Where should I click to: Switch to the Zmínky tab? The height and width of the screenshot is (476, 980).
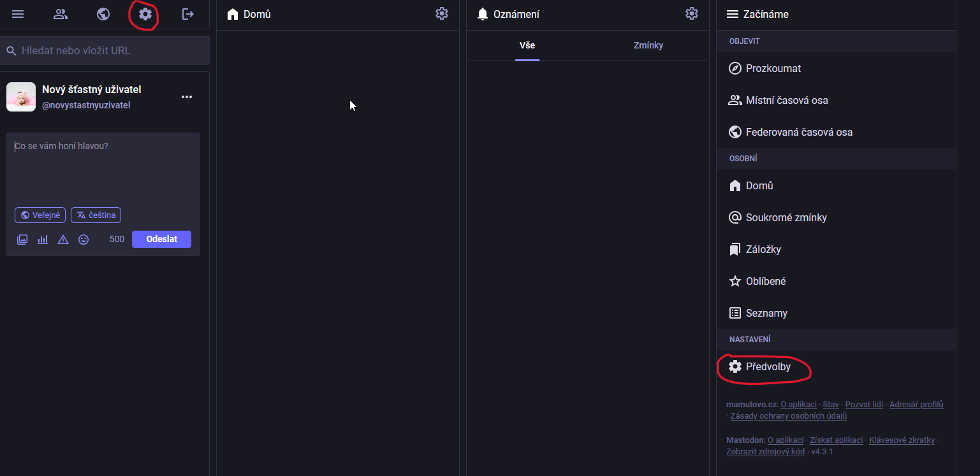coord(648,45)
